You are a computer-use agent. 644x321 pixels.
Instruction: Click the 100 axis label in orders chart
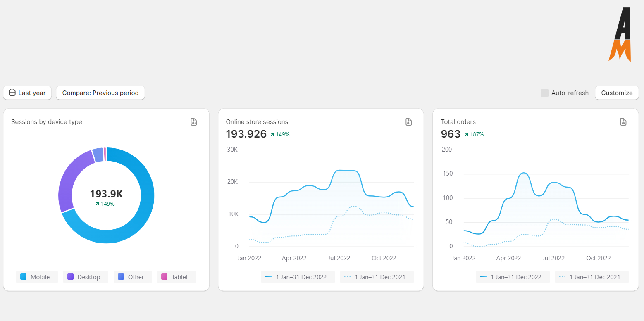pos(447,198)
